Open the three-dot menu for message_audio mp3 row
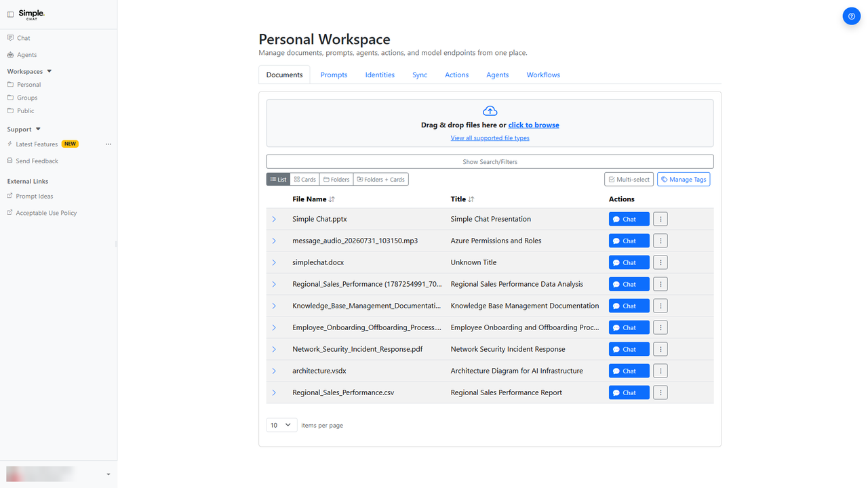Viewport: 868px width, 488px height. tap(660, 241)
